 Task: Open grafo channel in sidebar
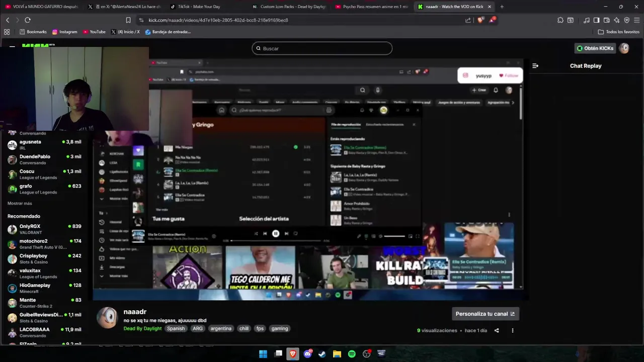coord(44,189)
